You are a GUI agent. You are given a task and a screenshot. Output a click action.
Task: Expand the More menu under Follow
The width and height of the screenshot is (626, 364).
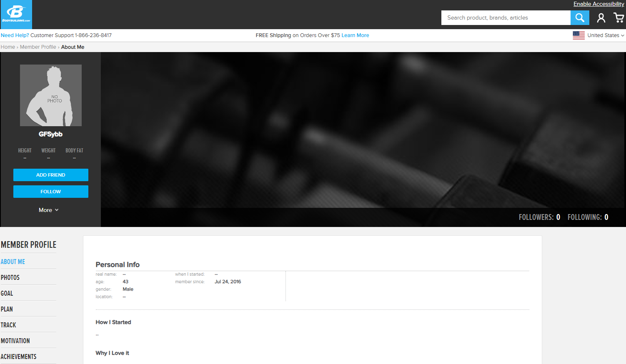coord(49,210)
